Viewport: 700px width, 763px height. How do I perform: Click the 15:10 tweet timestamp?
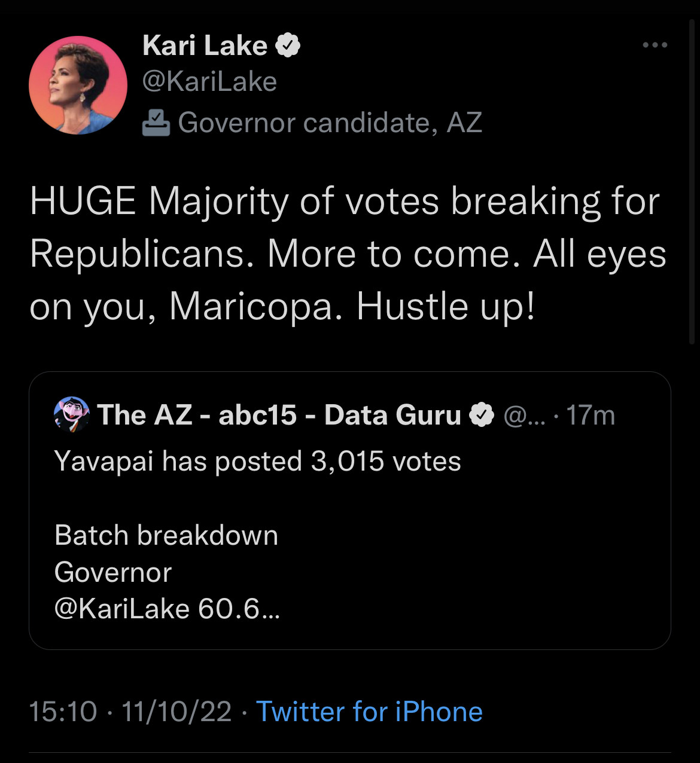(62, 712)
